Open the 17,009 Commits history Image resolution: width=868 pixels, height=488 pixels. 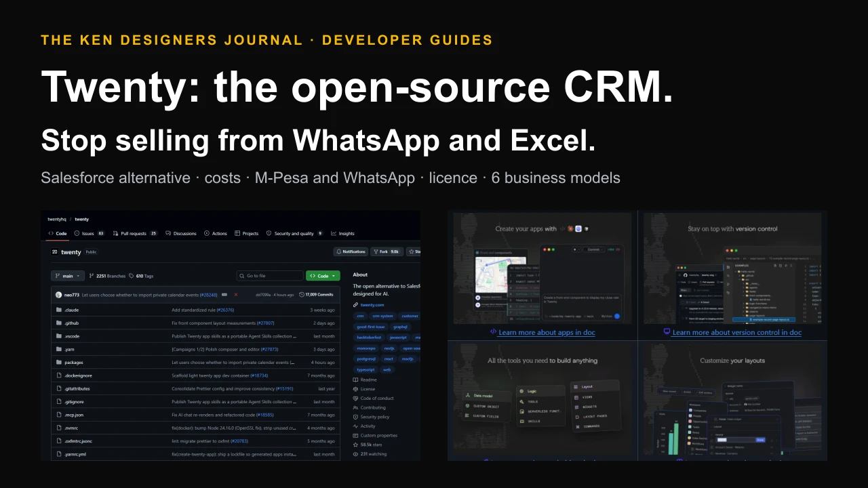pos(317,295)
